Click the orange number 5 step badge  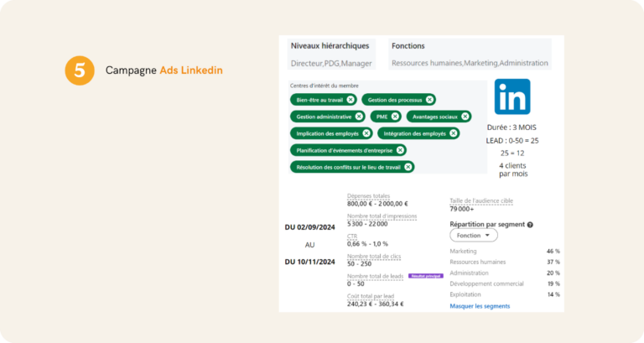click(79, 70)
